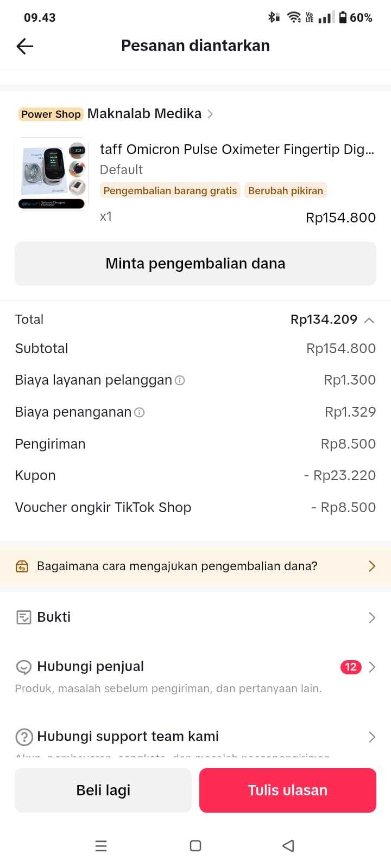Open refund instructions via banner chevron

click(372, 566)
